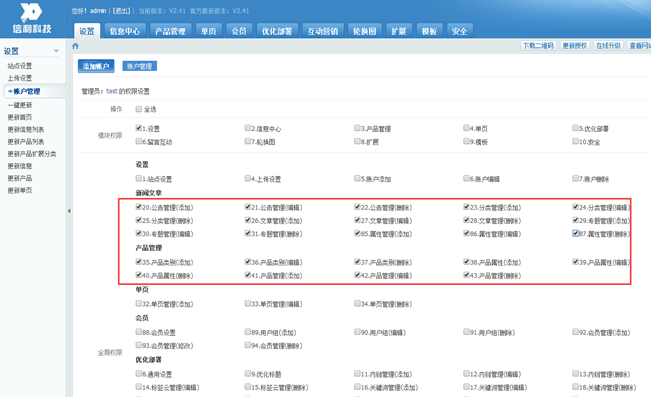Open the 产品管理 top tab
The height and width of the screenshot is (400, 652).
click(170, 31)
